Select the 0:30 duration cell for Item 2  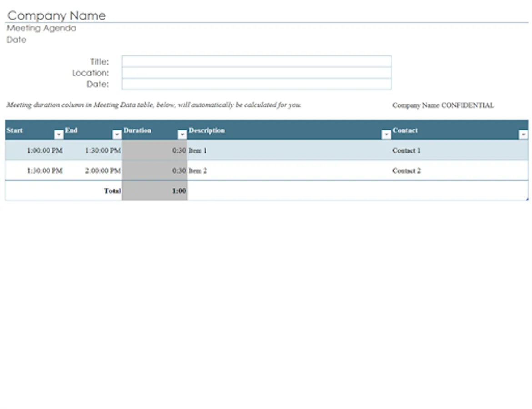point(155,170)
